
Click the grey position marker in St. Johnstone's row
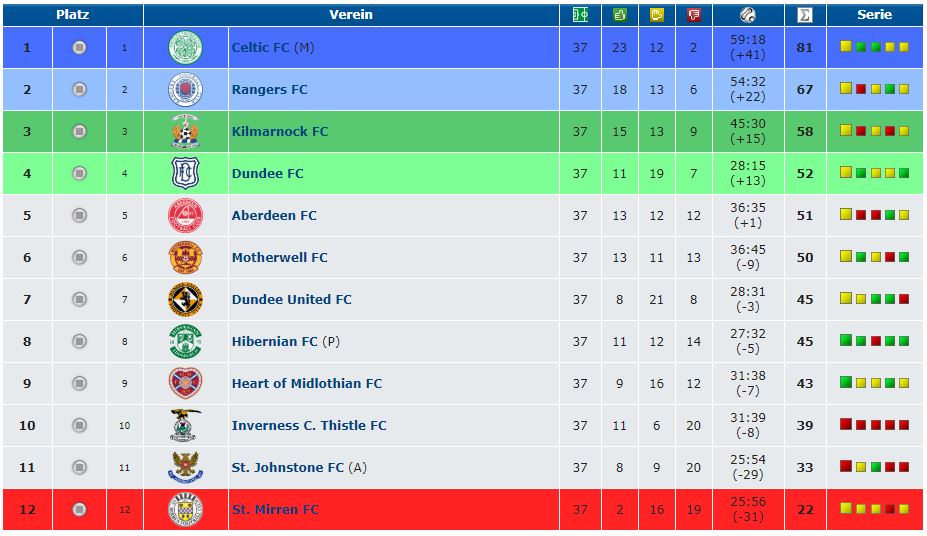[x=79, y=467]
